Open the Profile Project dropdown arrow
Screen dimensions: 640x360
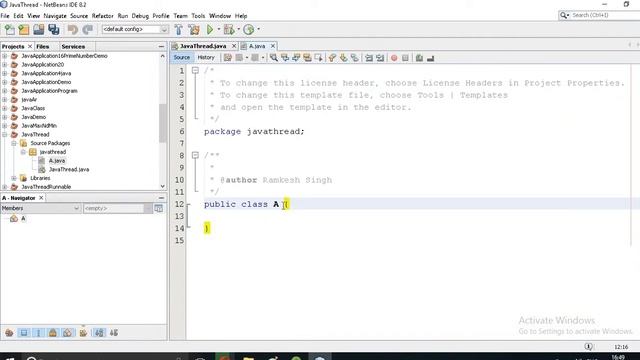(258, 29)
